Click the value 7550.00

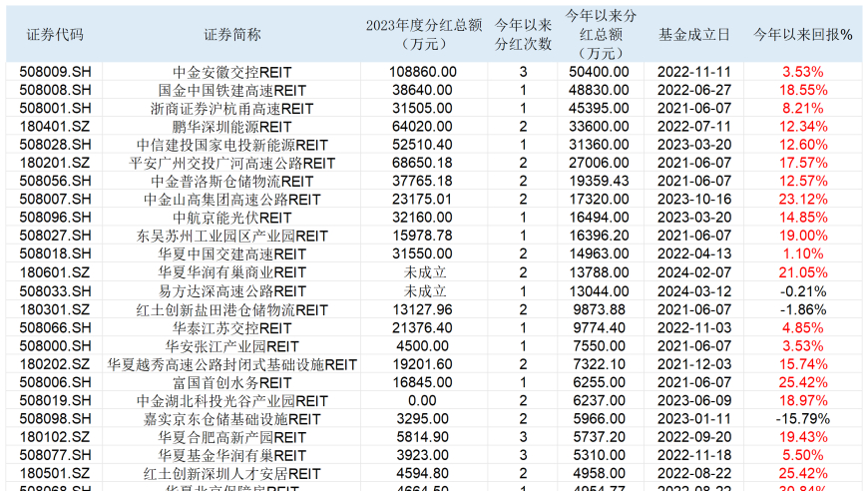pos(599,346)
